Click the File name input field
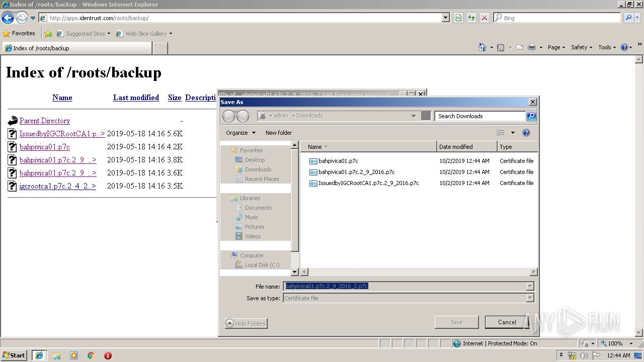644x362 pixels. (405, 286)
